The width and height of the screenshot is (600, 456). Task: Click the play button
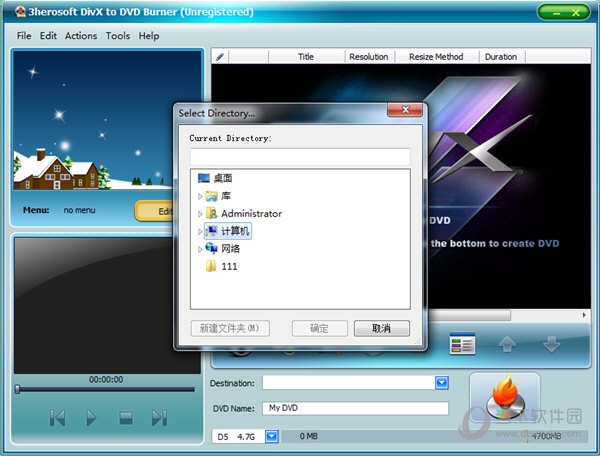pyautogui.click(x=91, y=417)
